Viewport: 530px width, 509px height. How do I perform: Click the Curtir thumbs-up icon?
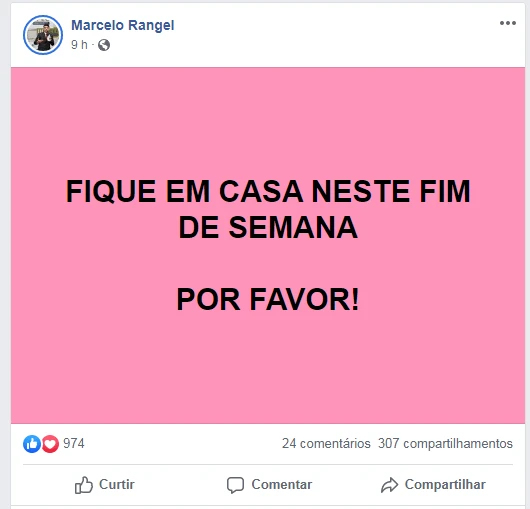click(83, 485)
